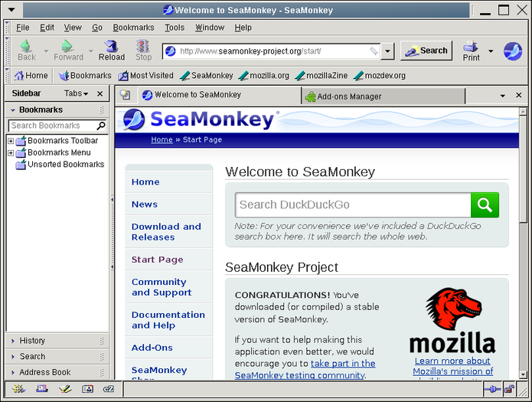532x402 pixels.
Task: Click the feed/tag icon in the URL field
Action: click(374, 51)
